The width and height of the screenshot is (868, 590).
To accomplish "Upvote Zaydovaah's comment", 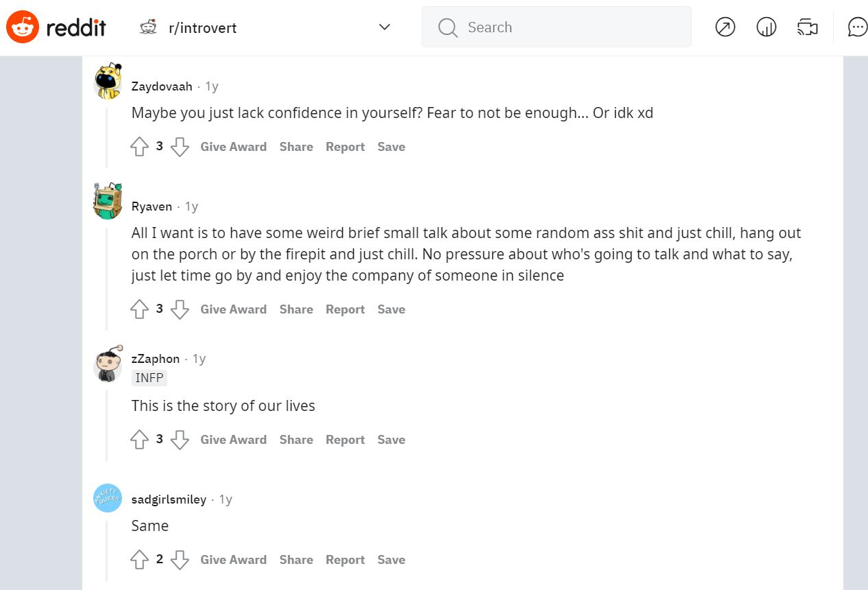I will 139,147.
